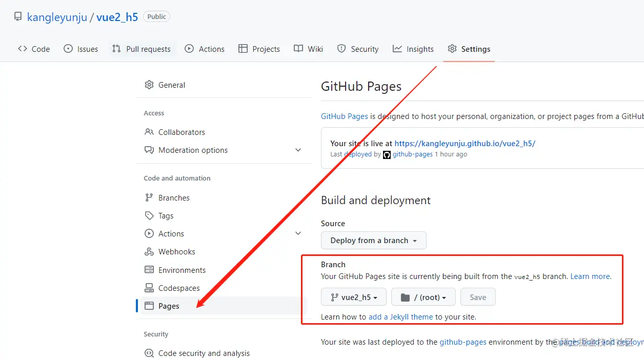Click the Tags label icon in sidebar
This screenshot has height=358, width=644.
[x=149, y=215]
